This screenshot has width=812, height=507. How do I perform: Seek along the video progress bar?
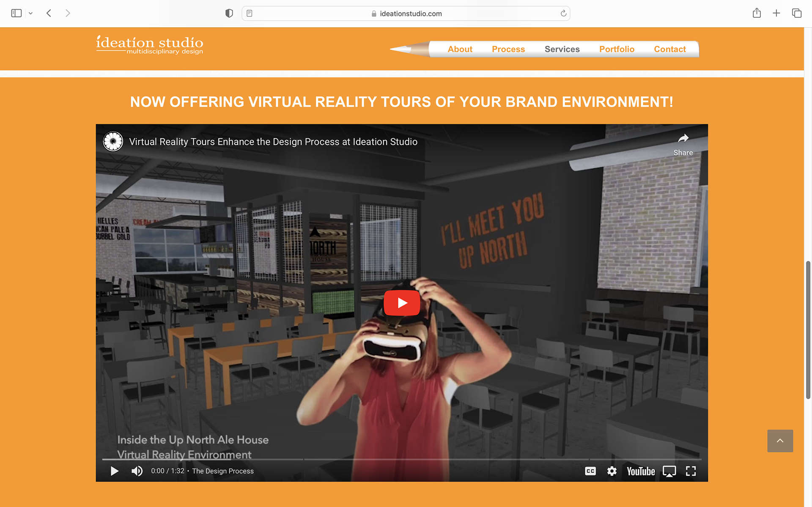click(x=402, y=459)
